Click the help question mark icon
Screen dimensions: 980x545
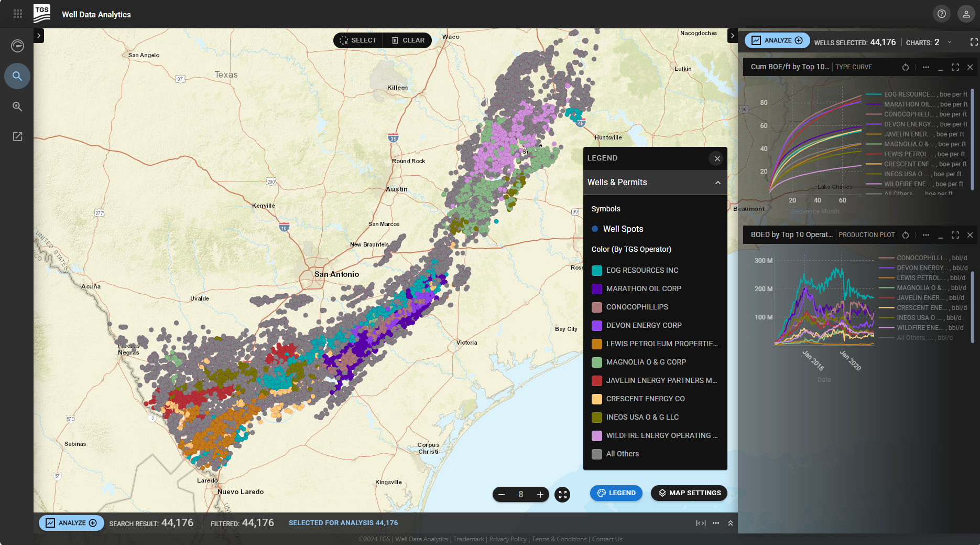click(x=942, y=14)
